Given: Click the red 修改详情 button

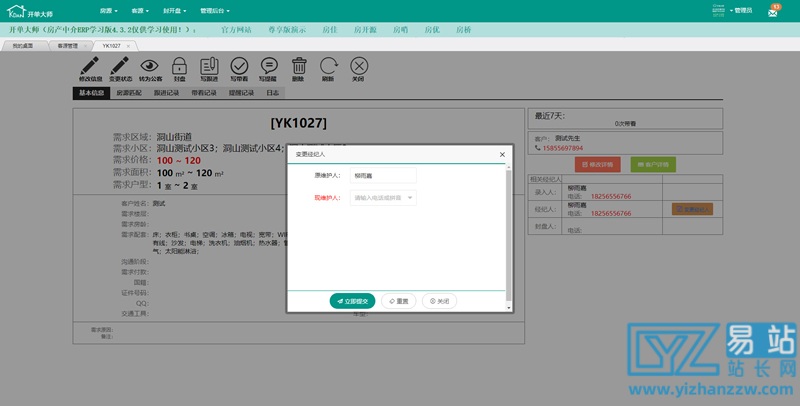Looking at the screenshot, I should (597, 165).
